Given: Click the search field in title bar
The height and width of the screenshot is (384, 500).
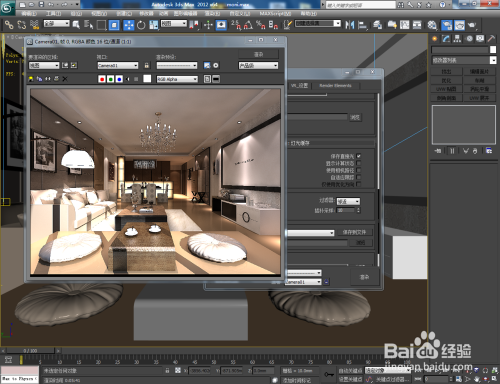Looking at the screenshot, I should click(x=360, y=5).
